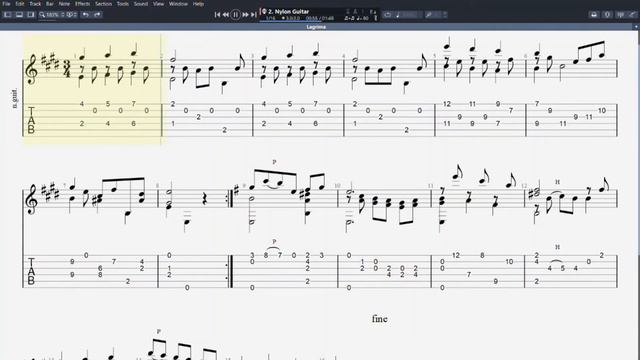Open the File menu
The width and height of the screenshot is (640, 360).
pos(6,4)
